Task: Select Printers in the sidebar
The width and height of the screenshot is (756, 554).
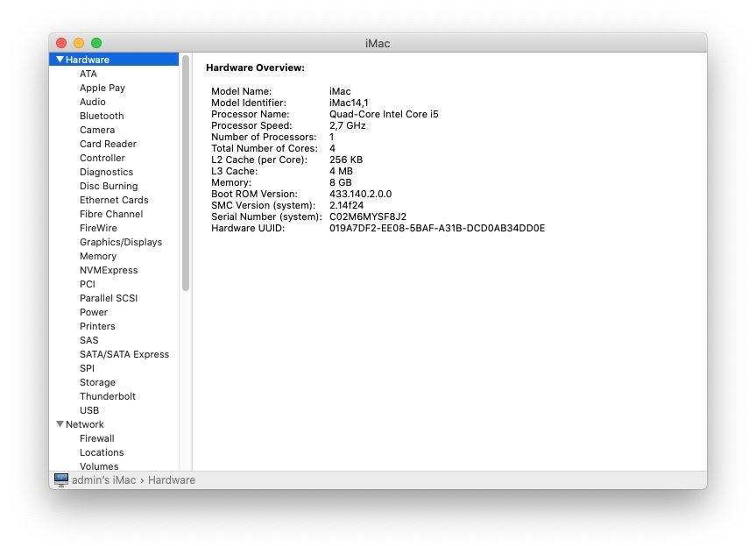Action: (x=97, y=326)
